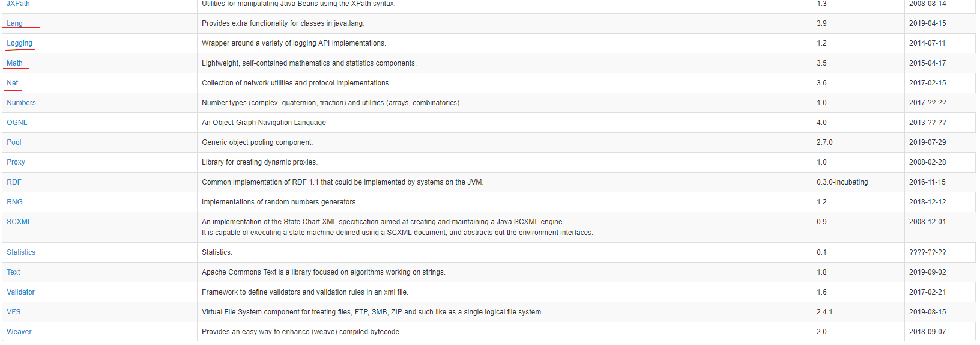Open the Text component link
The width and height of the screenshot is (980, 345).
click(13, 272)
